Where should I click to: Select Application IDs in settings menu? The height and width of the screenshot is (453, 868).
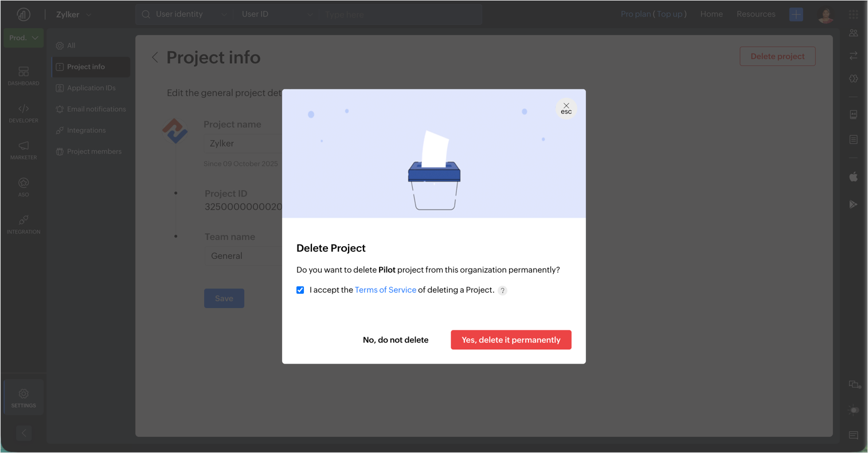(91, 88)
